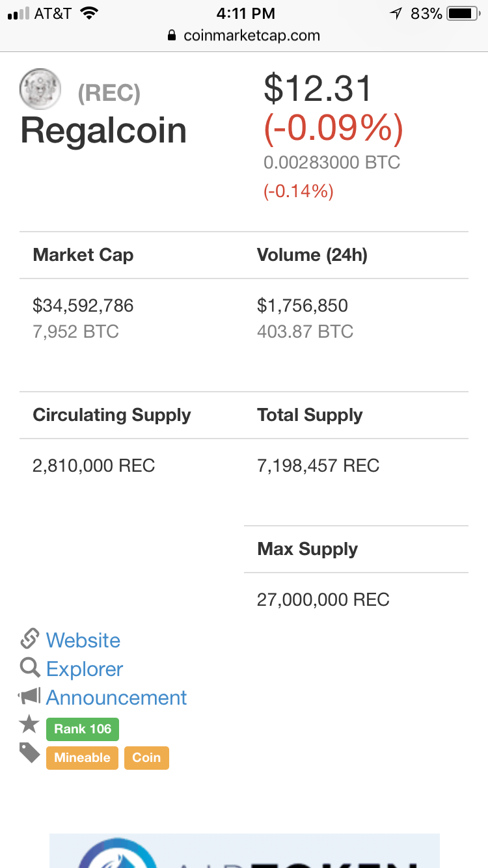Open the AirToken ad banner
Image resolution: width=488 pixels, height=868 pixels.
[244, 851]
